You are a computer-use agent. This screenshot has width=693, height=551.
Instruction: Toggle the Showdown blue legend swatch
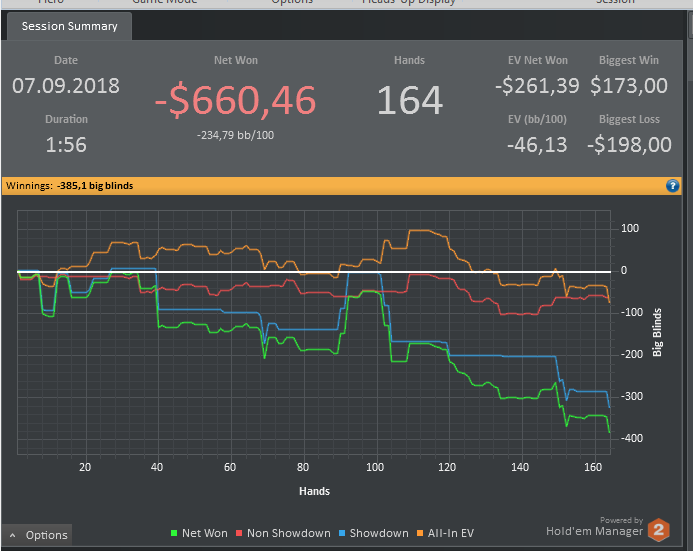[342, 533]
